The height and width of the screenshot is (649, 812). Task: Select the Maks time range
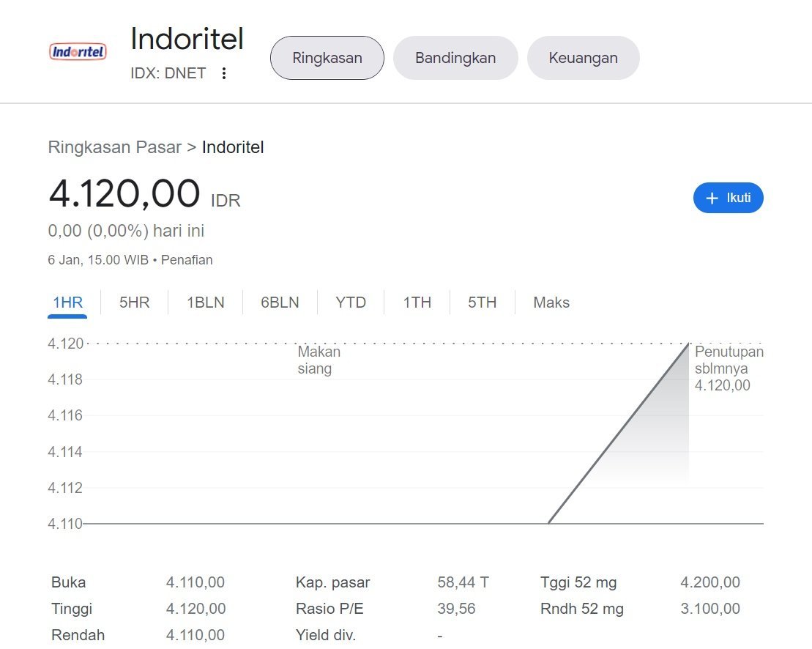tap(551, 303)
